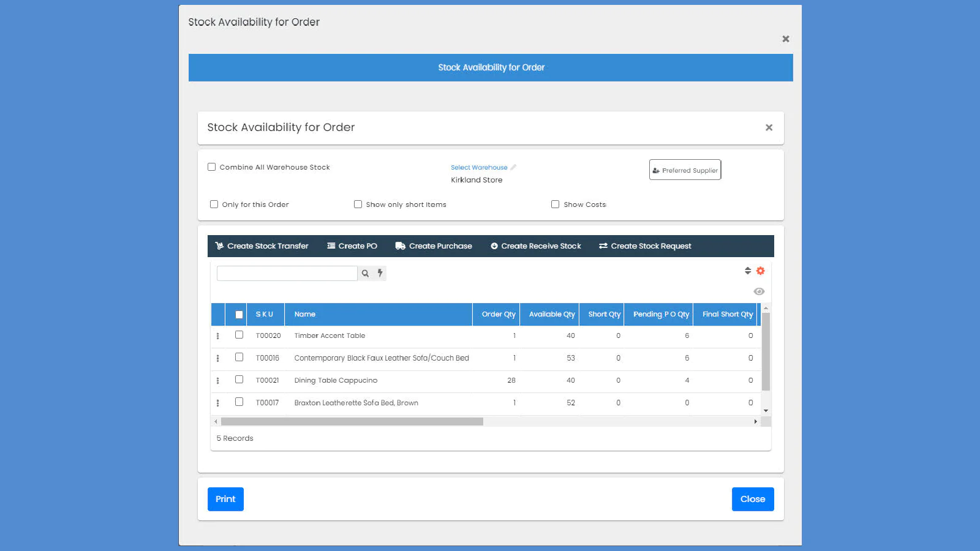
Task: Click the blue Close button
Action: 753,499
